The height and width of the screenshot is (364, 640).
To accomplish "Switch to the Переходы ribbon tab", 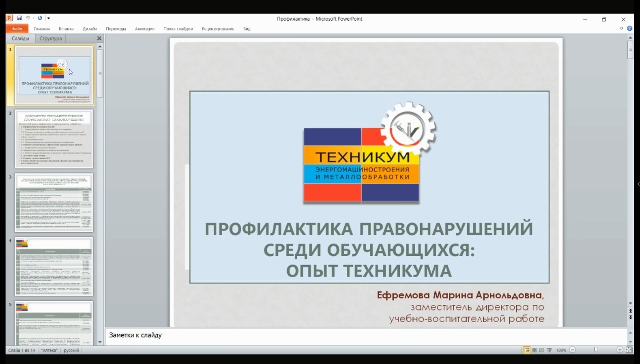I will coord(116,29).
